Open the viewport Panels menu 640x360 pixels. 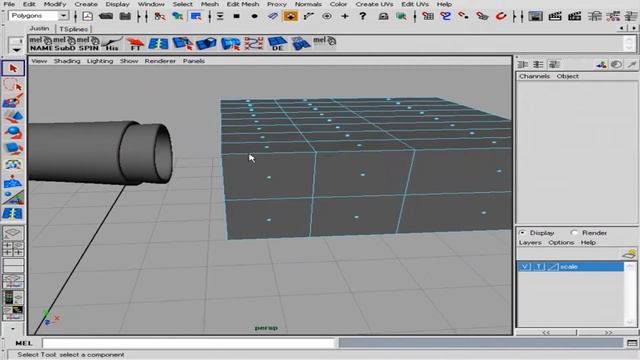(x=194, y=61)
